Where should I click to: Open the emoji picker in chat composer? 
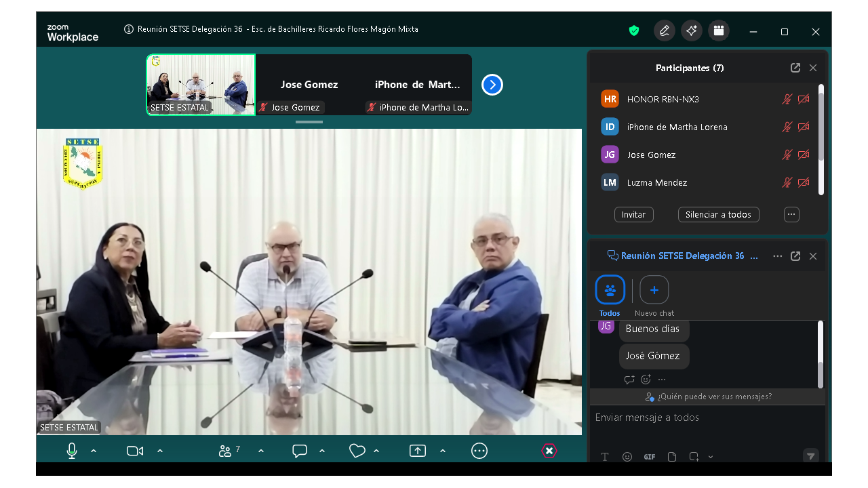click(x=627, y=457)
